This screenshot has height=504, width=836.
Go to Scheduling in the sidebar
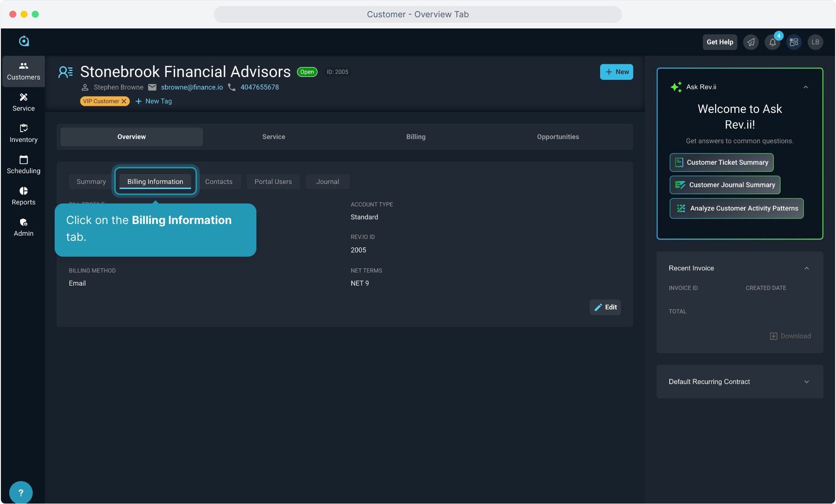23,165
